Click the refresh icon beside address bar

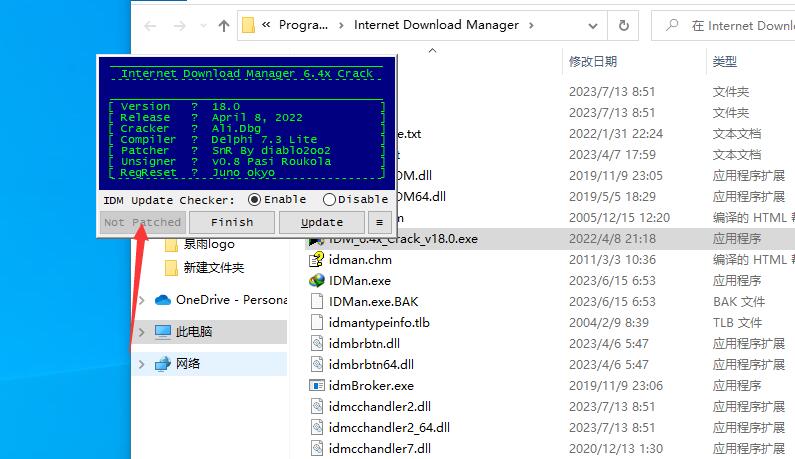point(624,25)
